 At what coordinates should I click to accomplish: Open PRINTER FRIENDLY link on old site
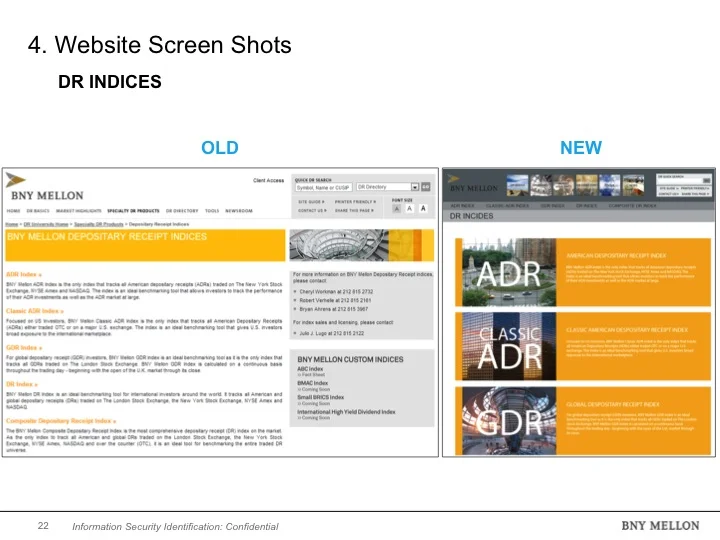pyautogui.click(x=355, y=202)
